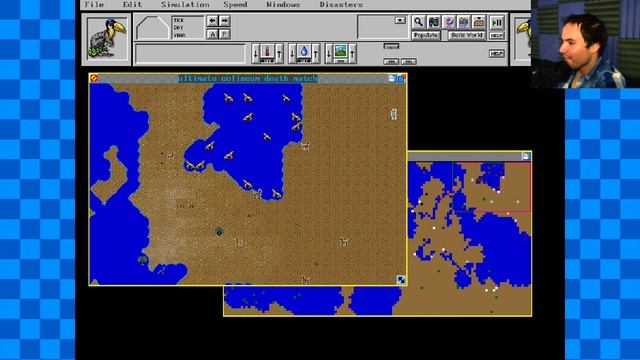Increase moisture with the water drop up arrow
This screenshot has height=360, width=640.
316,53
